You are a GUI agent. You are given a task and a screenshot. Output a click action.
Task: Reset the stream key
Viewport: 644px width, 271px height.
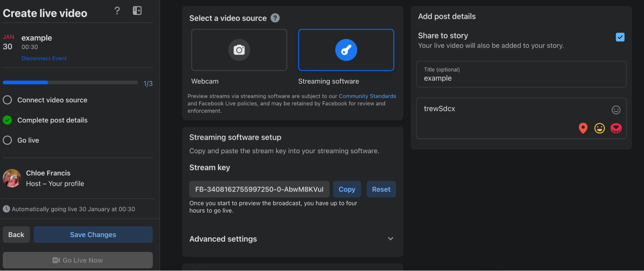coord(381,189)
